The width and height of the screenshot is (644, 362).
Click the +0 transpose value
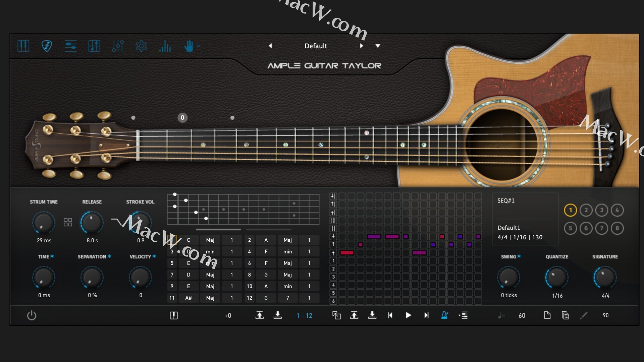pos(228,315)
